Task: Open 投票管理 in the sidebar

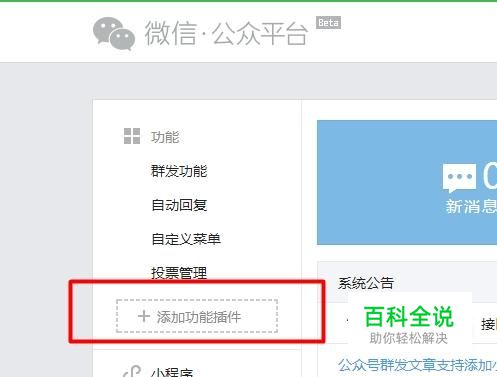Action: click(179, 273)
